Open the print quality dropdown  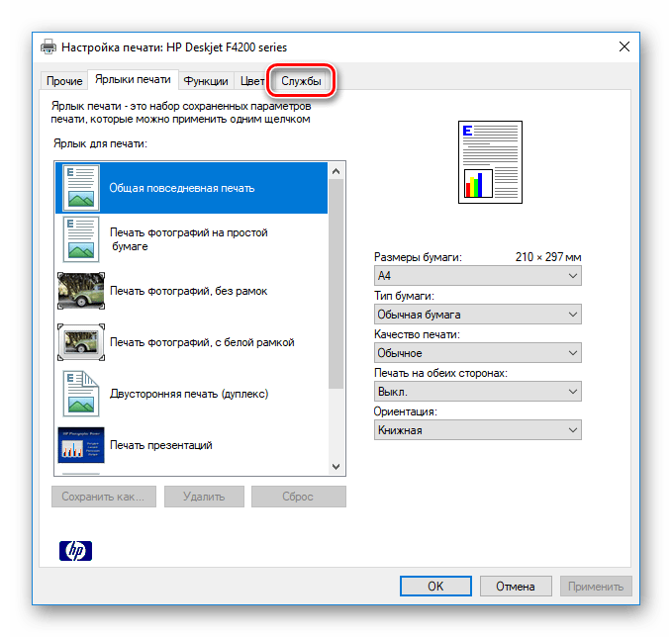coord(477,353)
